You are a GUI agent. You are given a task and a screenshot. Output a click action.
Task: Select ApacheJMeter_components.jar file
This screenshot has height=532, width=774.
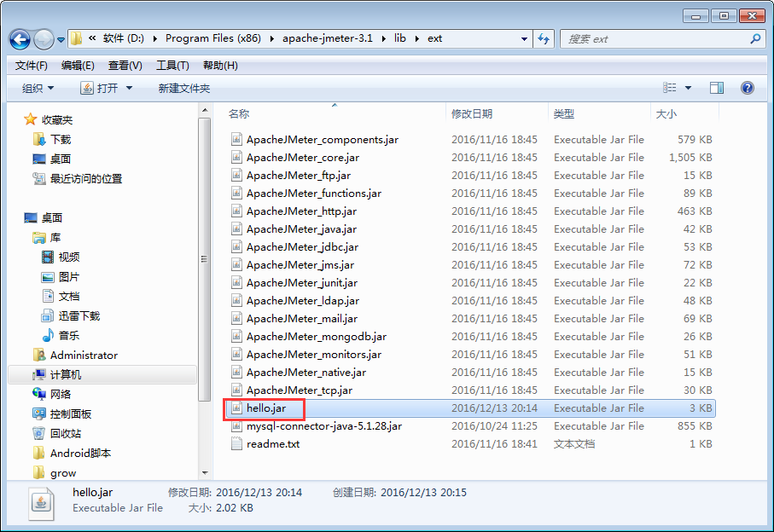click(323, 140)
